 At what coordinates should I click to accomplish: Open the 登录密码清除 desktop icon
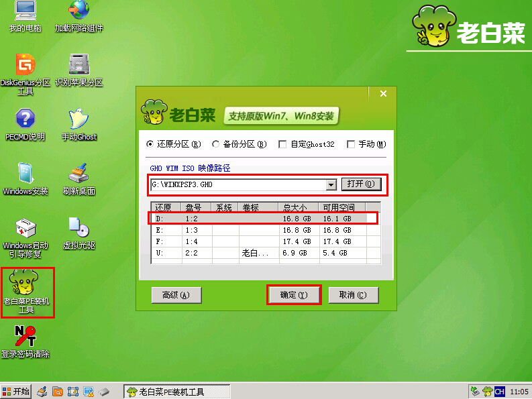[25, 342]
